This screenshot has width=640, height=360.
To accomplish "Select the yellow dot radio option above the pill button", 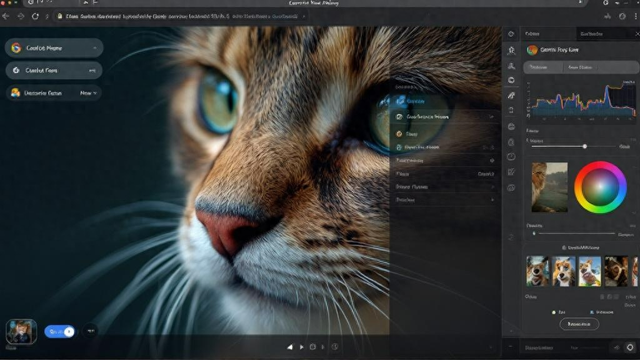I will click(x=554, y=312).
